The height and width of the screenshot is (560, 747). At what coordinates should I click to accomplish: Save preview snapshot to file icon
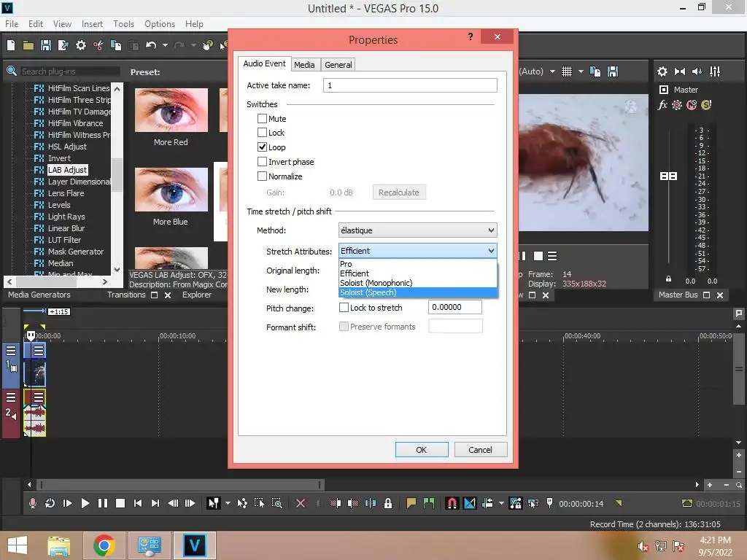[x=613, y=71]
